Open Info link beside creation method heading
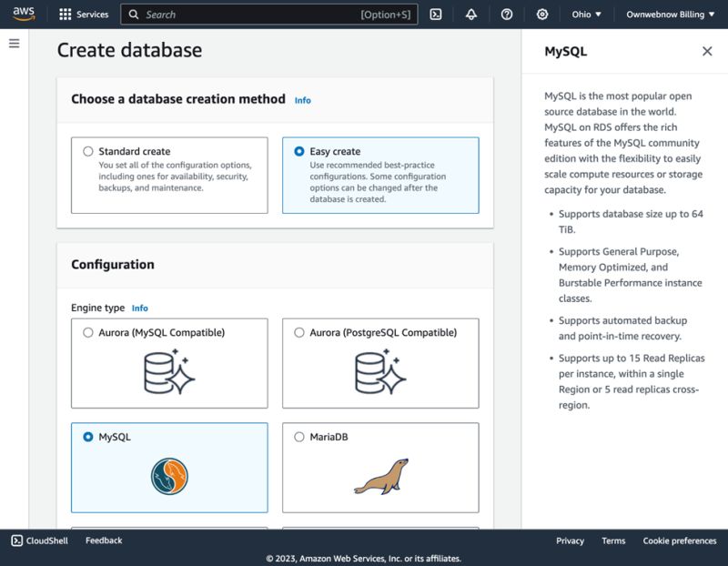This screenshot has height=566, width=728. (x=303, y=100)
